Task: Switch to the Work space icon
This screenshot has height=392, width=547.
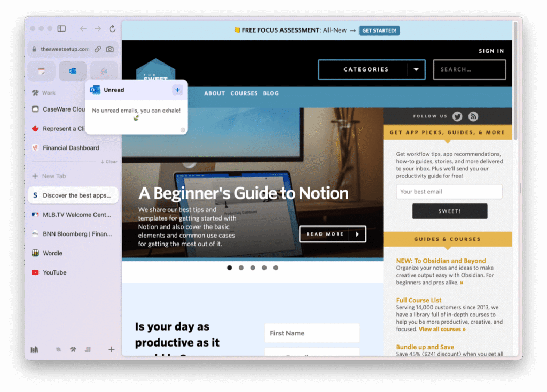Action: tap(73, 350)
